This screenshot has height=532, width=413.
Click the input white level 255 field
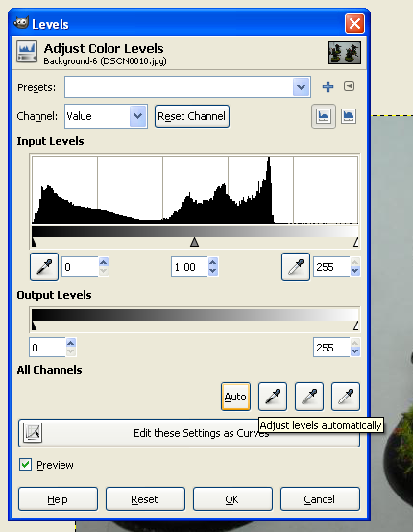coord(331,267)
